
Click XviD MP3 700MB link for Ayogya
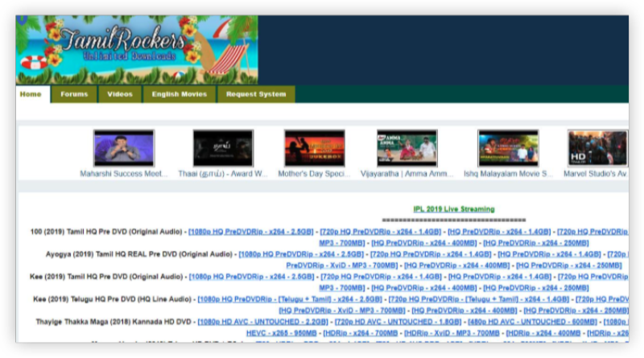341,265
